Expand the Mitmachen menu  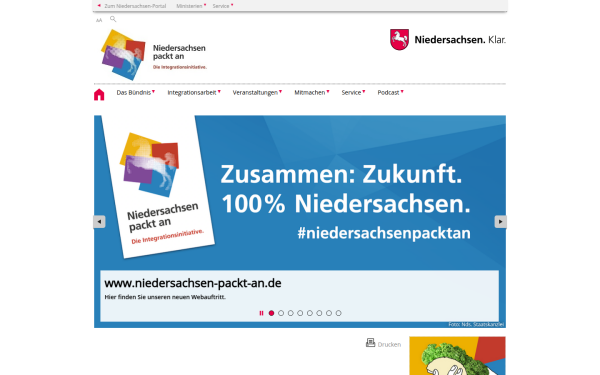[x=312, y=92]
